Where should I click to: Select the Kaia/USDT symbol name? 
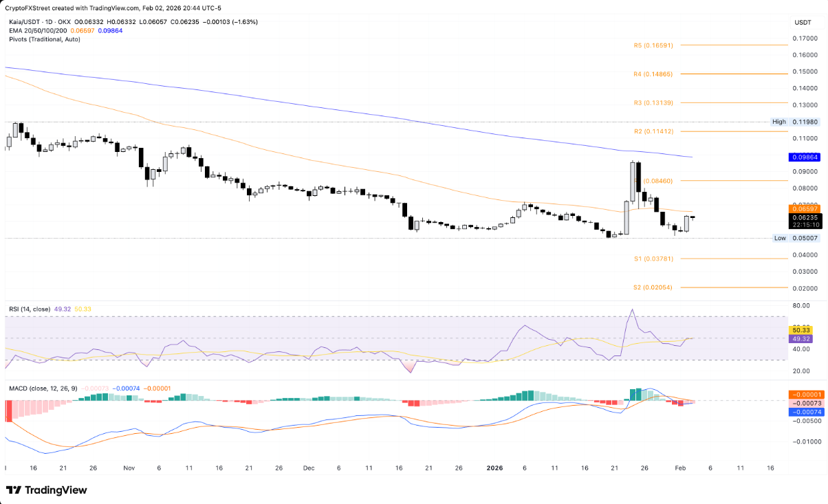(25, 22)
